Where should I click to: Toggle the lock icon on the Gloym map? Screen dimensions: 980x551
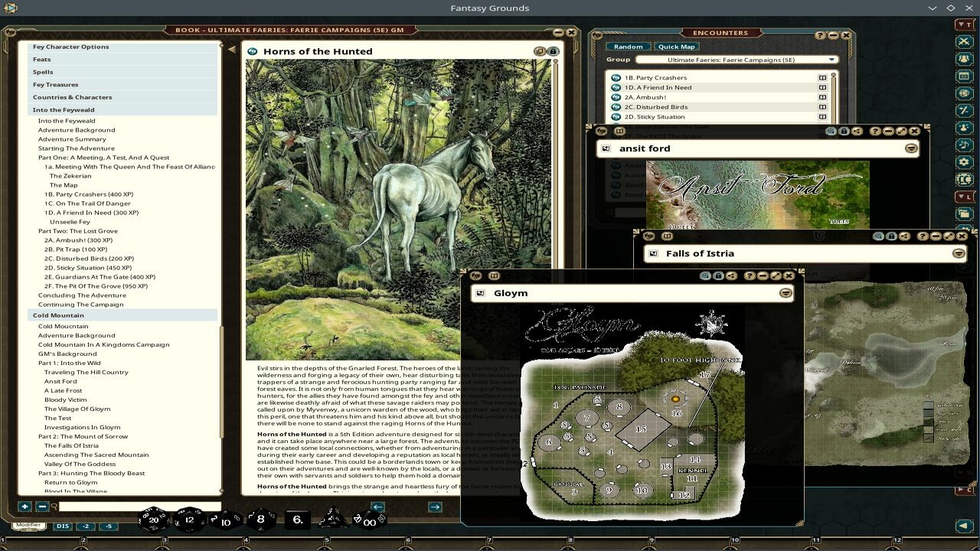[719, 275]
